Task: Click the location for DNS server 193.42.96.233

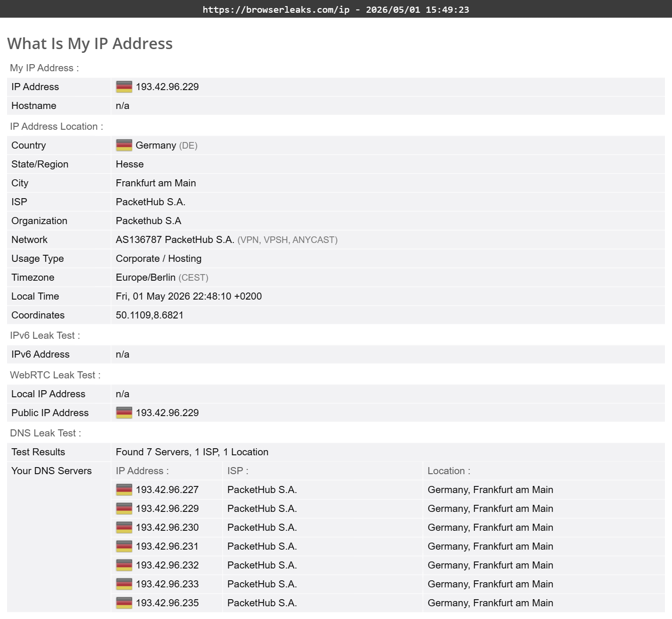Action: 490,584
